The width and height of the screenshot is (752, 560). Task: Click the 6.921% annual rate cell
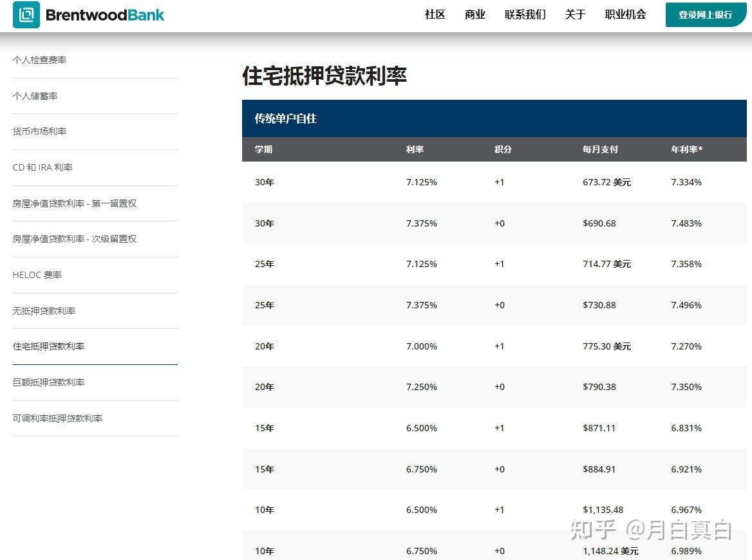coord(686,469)
